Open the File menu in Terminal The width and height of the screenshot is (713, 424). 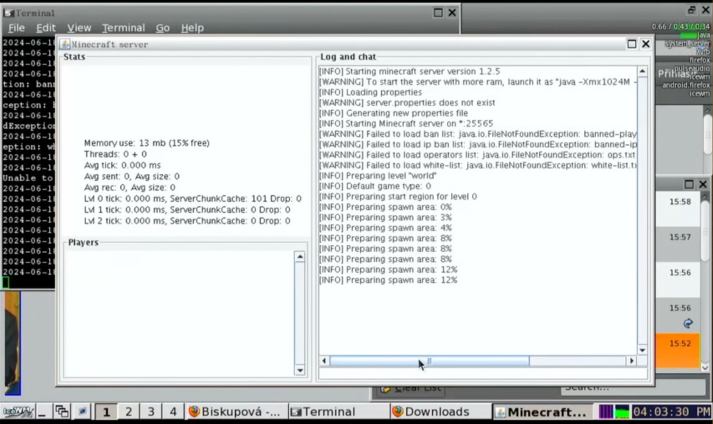tap(16, 28)
